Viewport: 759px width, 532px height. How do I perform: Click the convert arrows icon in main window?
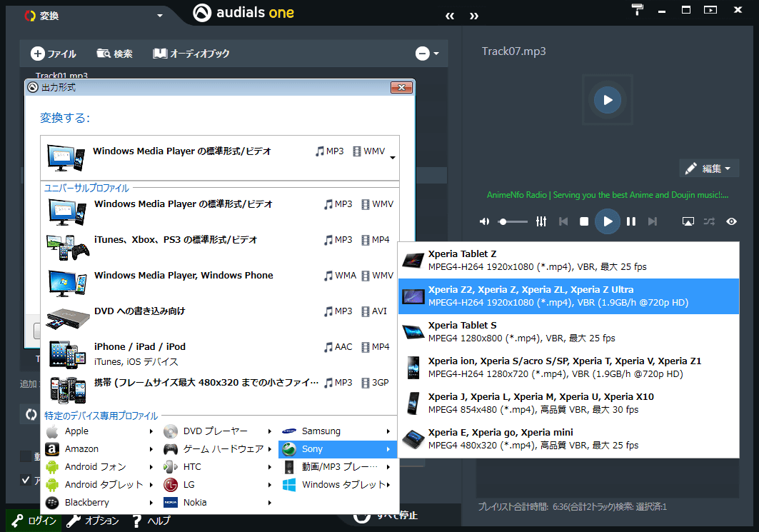(31, 414)
